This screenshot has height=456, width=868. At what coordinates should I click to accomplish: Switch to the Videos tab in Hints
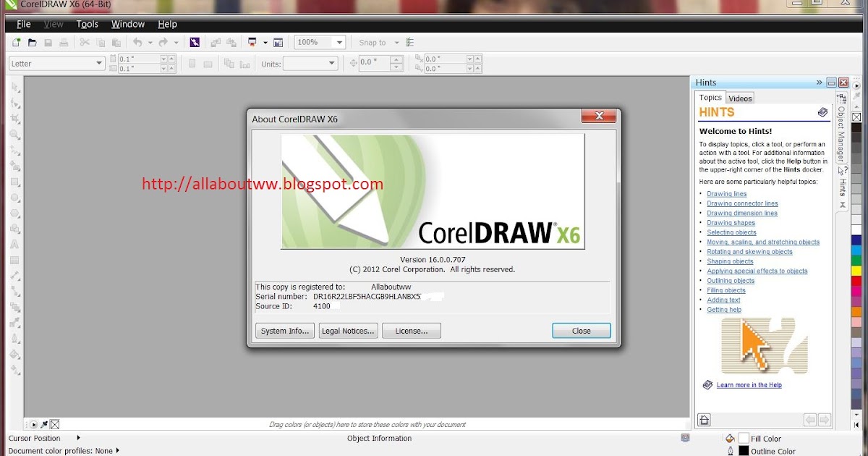click(x=740, y=98)
